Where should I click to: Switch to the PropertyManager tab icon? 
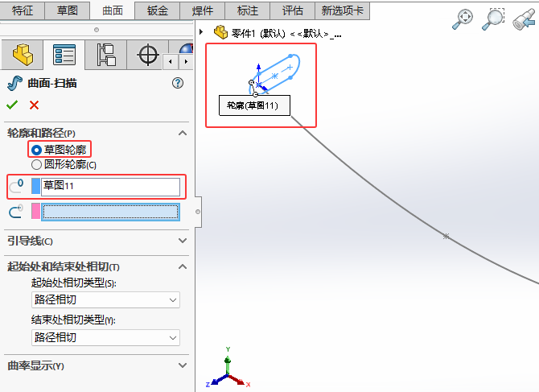click(x=64, y=55)
